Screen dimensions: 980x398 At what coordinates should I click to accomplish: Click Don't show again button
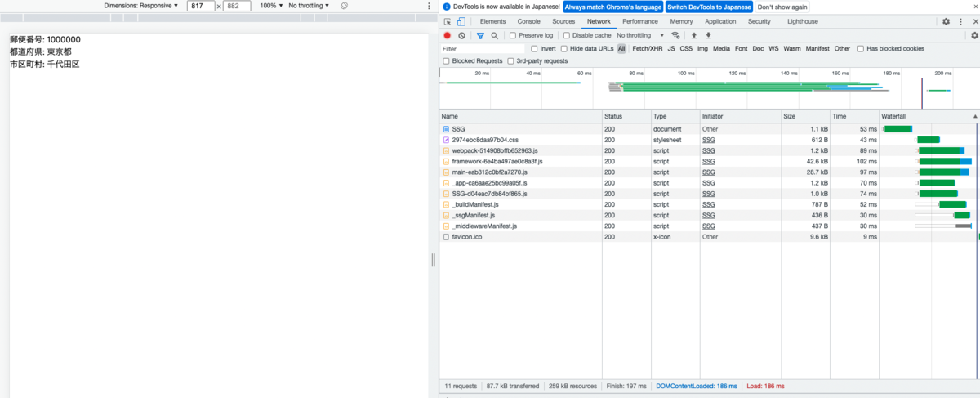[x=782, y=7]
